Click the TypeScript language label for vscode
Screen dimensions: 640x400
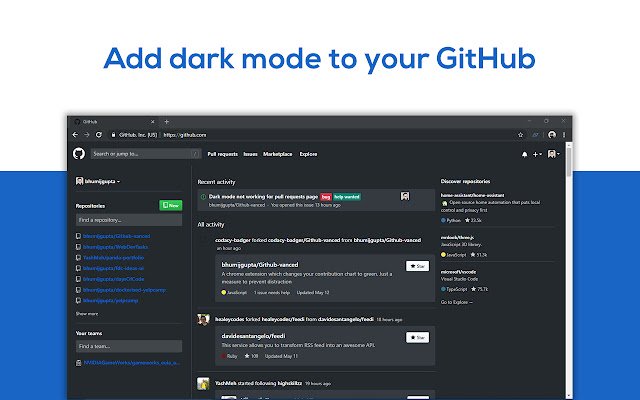point(454,289)
